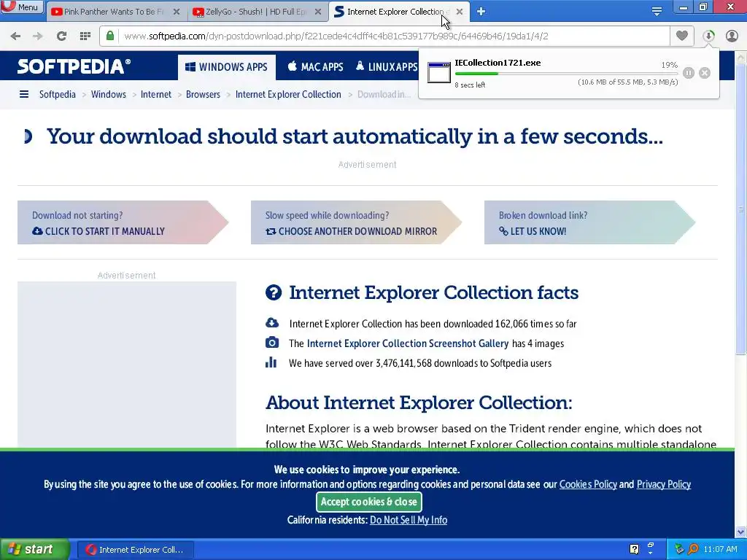Toggle the downloads button in toolbar
747x560 pixels.
coord(708,36)
